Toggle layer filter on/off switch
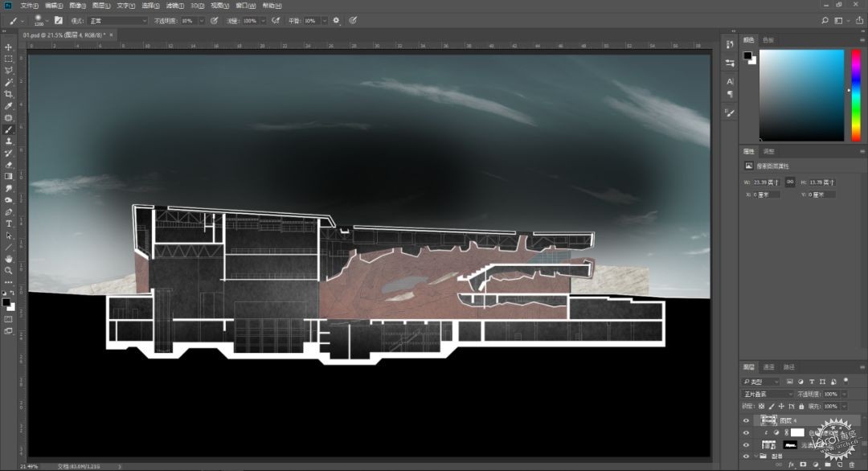This screenshot has height=471, width=868. click(x=845, y=381)
